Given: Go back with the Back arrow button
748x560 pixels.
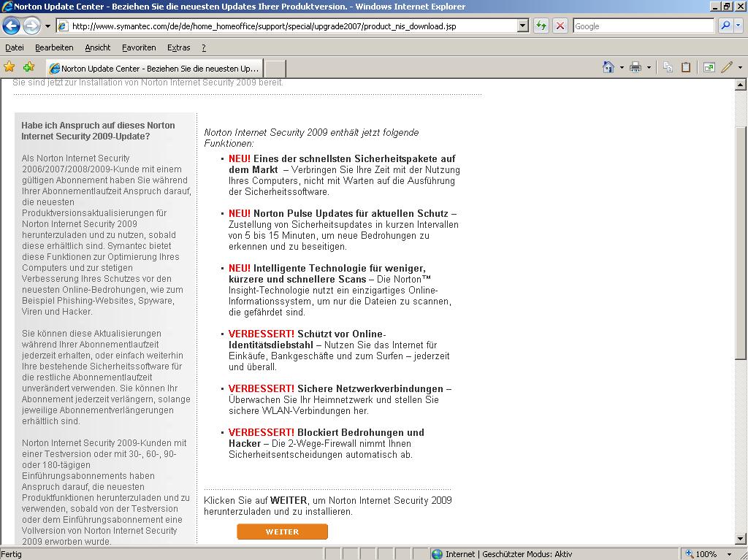Looking at the screenshot, I should pyautogui.click(x=11, y=26).
